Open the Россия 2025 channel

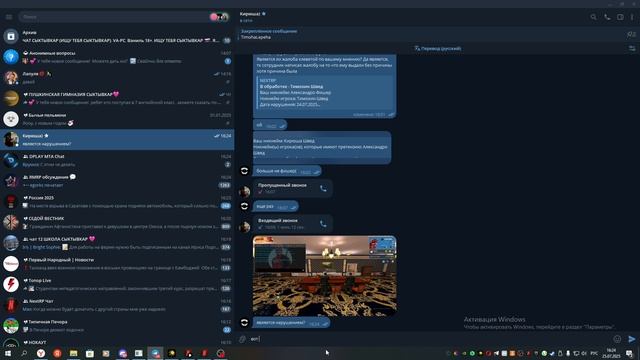(117, 202)
